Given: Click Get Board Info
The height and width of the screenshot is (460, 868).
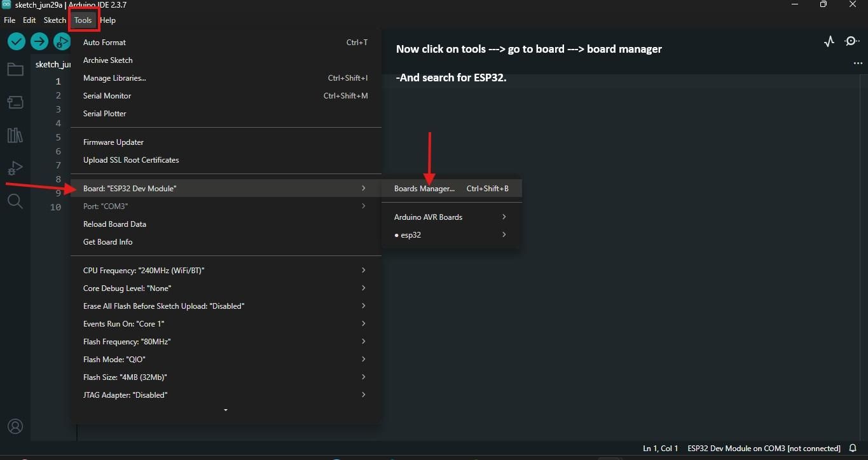Looking at the screenshot, I should click(226, 242).
